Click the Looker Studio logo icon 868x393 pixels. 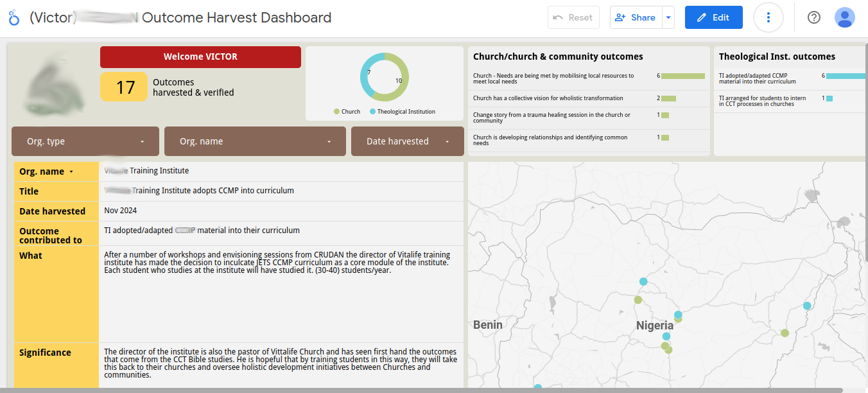point(14,18)
